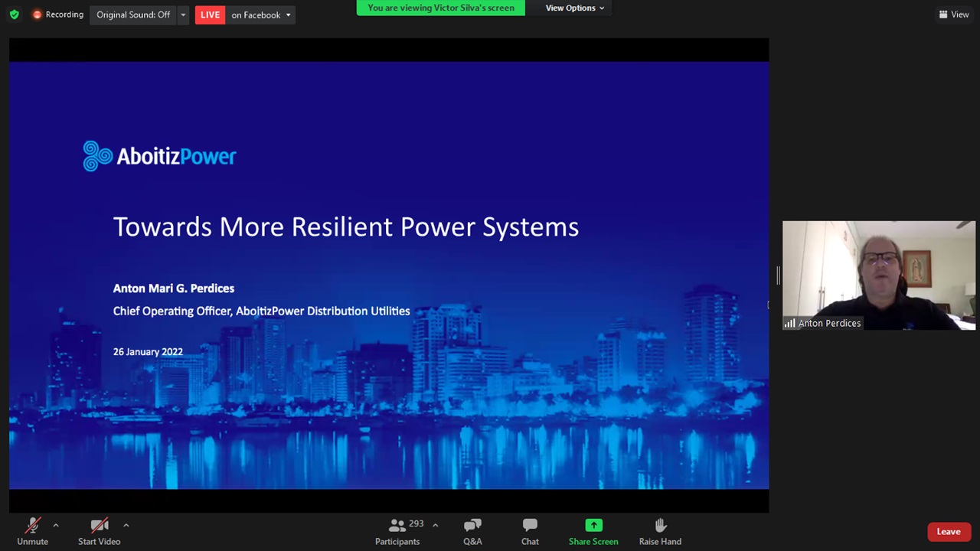This screenshot has width=980, height=551.
Task: Toggle Original Sound: Off button
Action: [x=133, y=15]
